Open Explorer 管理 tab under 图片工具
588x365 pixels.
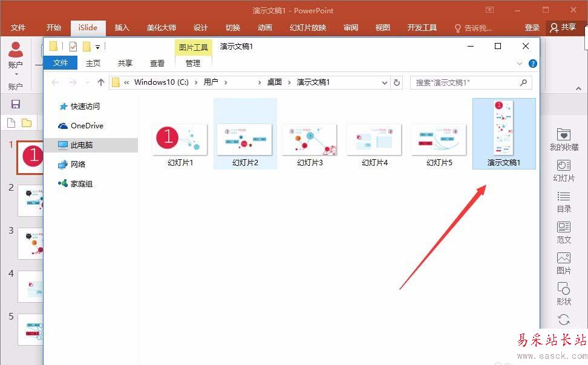[193, 63]
